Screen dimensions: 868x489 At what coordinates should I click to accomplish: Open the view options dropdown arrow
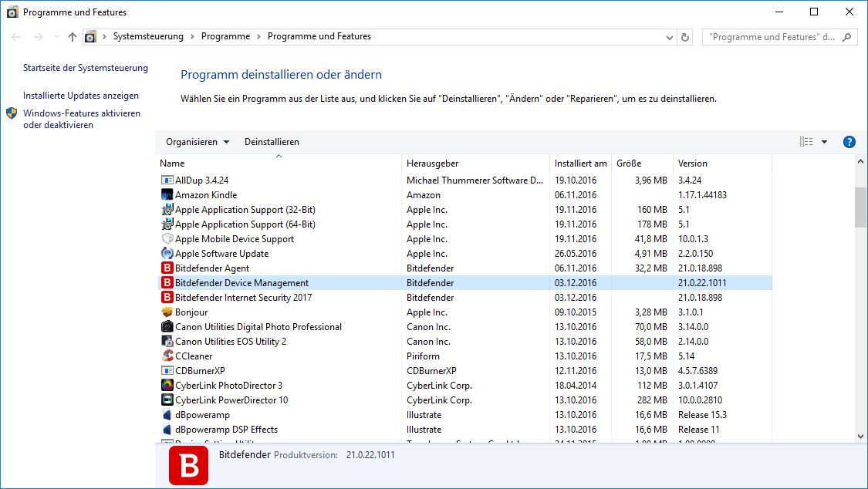point(824,142)
